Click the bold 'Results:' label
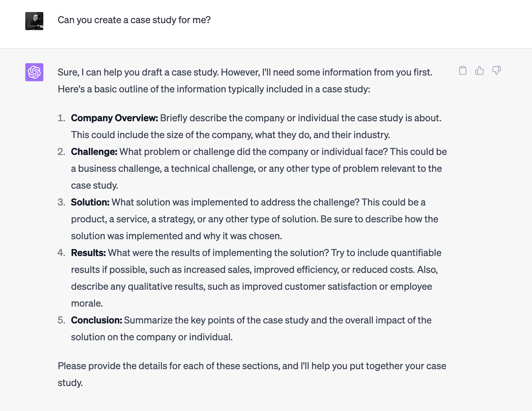532x411 pixels. [88, 253]
